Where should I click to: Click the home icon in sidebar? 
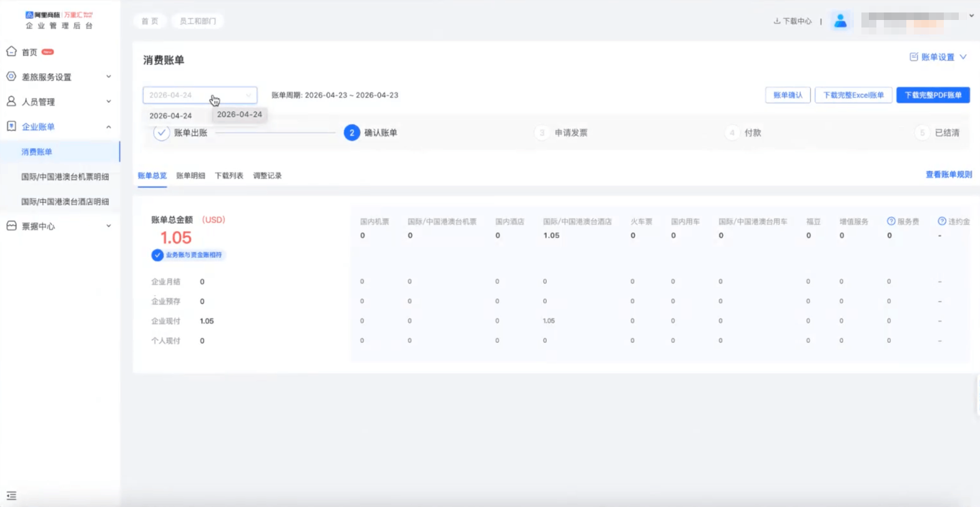(x=11, y=52)
